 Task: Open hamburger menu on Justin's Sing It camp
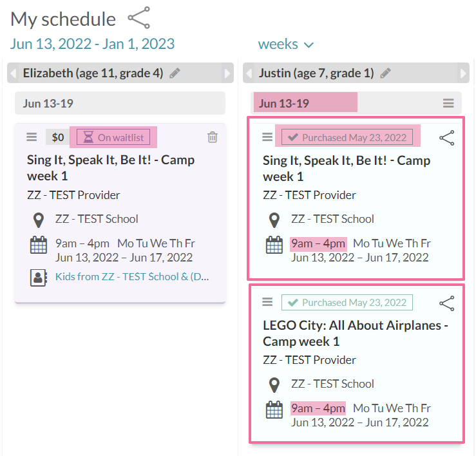tap(267, 137)
